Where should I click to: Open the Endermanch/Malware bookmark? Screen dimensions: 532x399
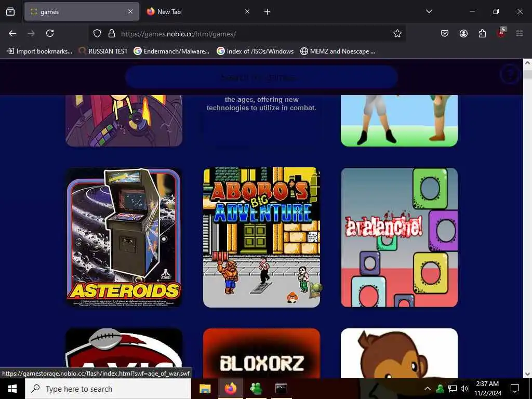[171, 51]
